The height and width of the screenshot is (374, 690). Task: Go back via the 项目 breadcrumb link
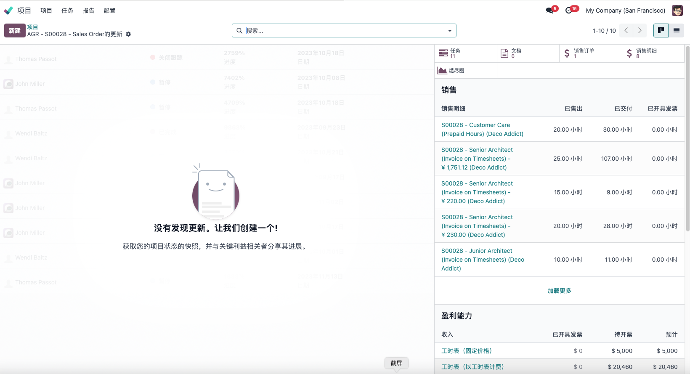(33, 27)
